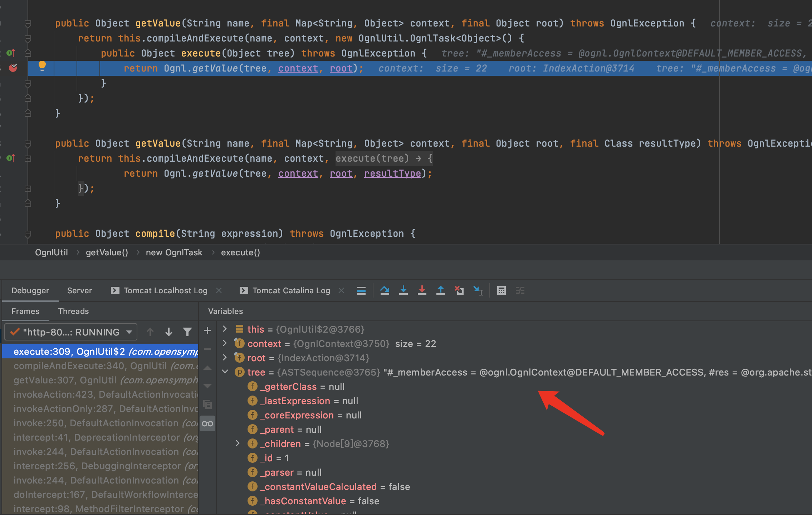Click the 'root' argument in highlighted Ognl.getValue line
This screenshot has height=515, width=812.
pyautogui.click(x=341, y=68)
